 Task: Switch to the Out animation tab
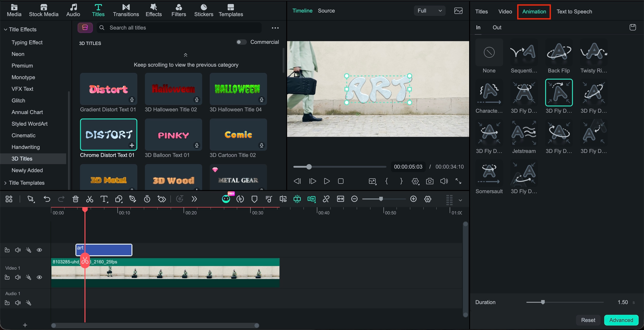coord(497,27)
